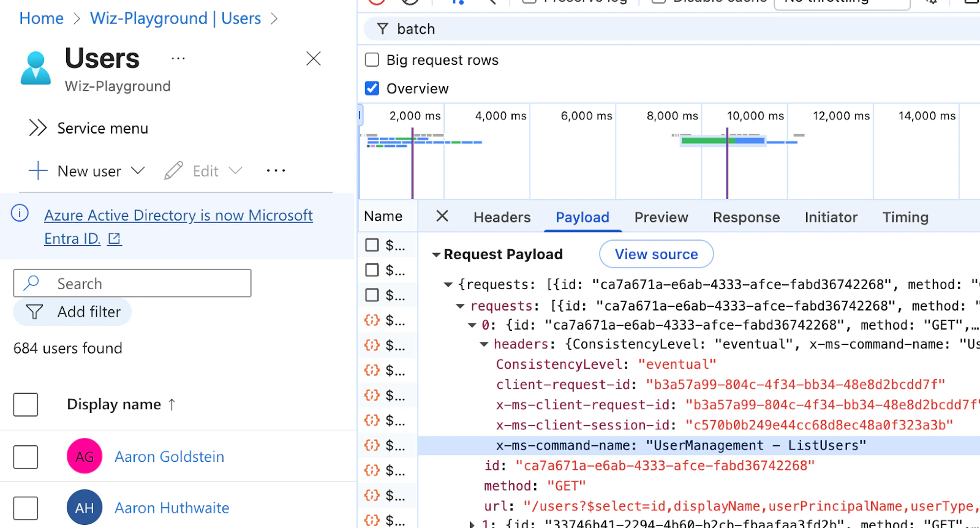
Task: Click the View source button
Action: (x=656, y=254)
